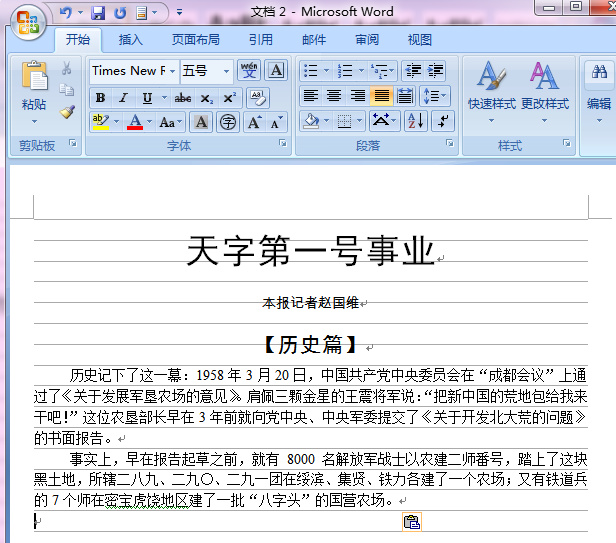
Task: Click the enclosed character 字 icon
Action: [x=228, y=122]
